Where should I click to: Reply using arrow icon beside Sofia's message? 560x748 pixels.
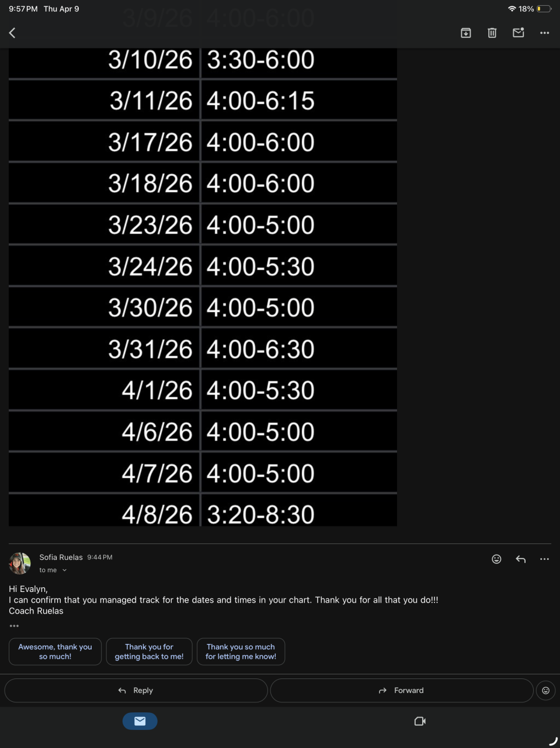coord(521,559)
